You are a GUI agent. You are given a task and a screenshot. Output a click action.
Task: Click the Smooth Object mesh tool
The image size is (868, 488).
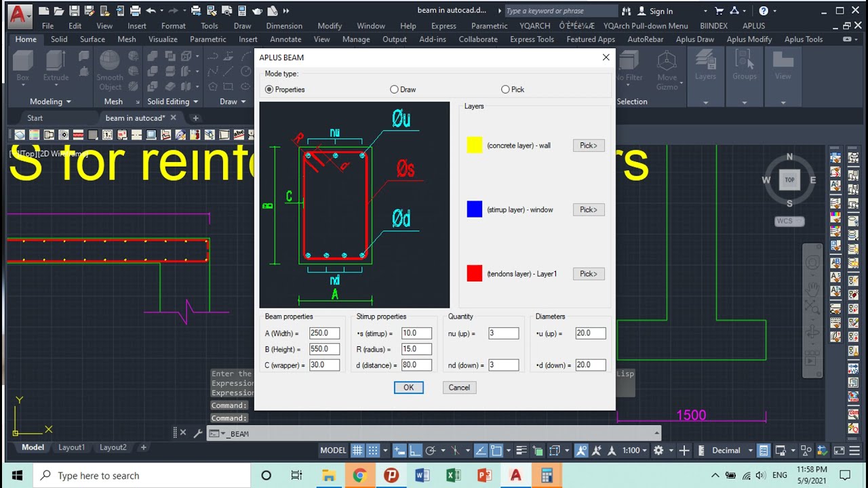110,71
